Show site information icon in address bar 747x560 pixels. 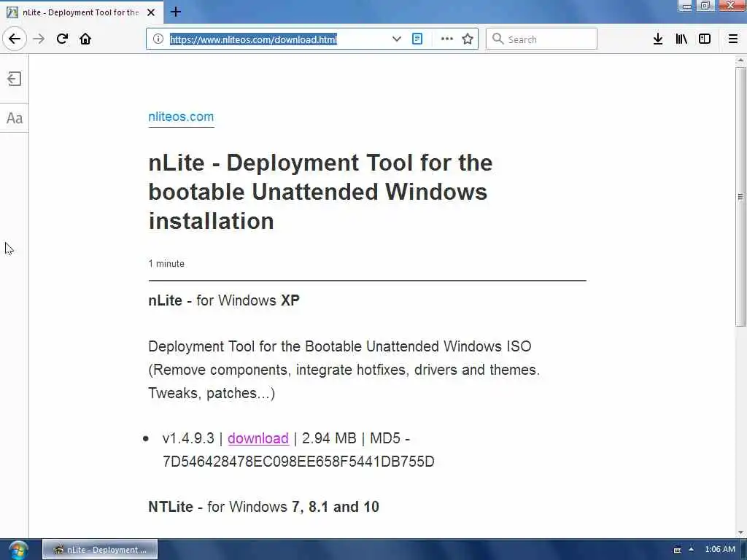pyautogui.click(x=158, y=39)
